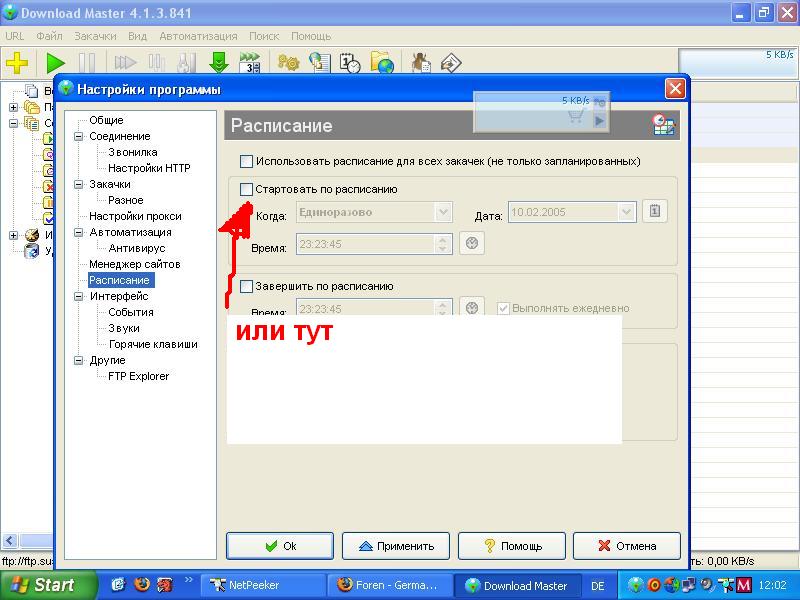Check the Завершить по расписанию checkbox
This screenshot has height=600, width=800.
[246, 286]
